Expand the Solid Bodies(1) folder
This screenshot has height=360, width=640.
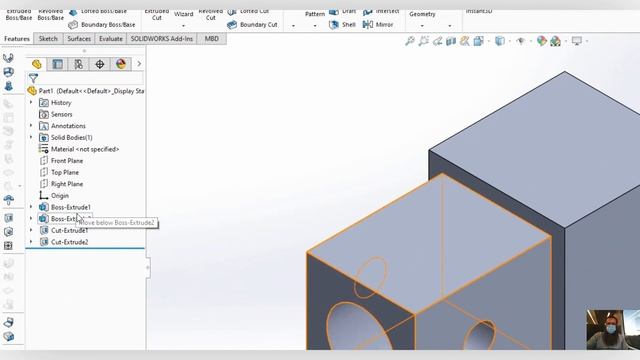pyautogui.click(x=31, y=137)
